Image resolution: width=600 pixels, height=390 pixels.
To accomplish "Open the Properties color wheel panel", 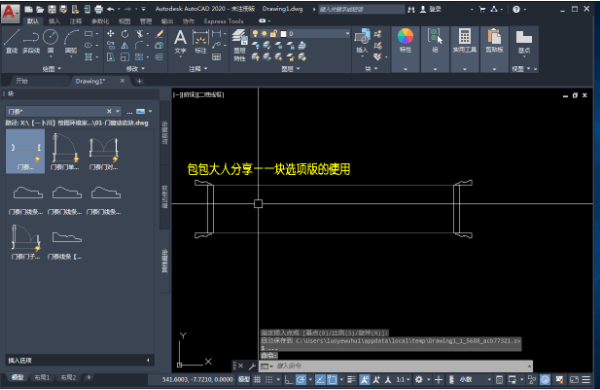I will (405, 41).
